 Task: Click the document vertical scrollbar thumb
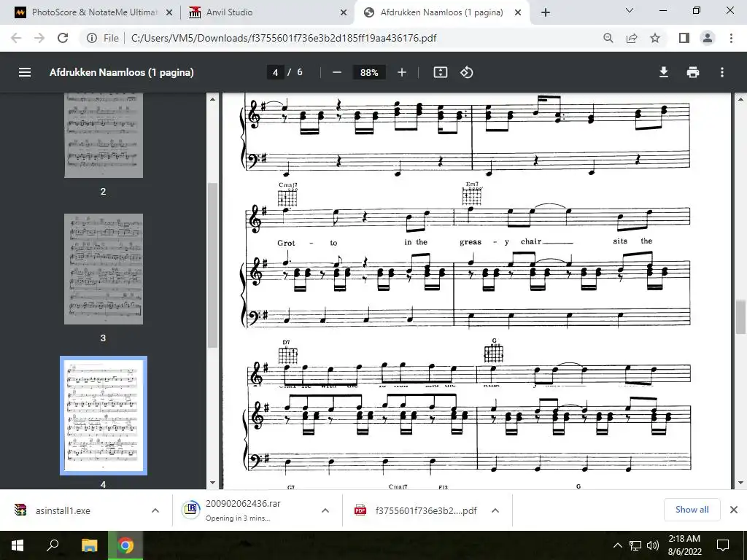[x=740, y=317]
